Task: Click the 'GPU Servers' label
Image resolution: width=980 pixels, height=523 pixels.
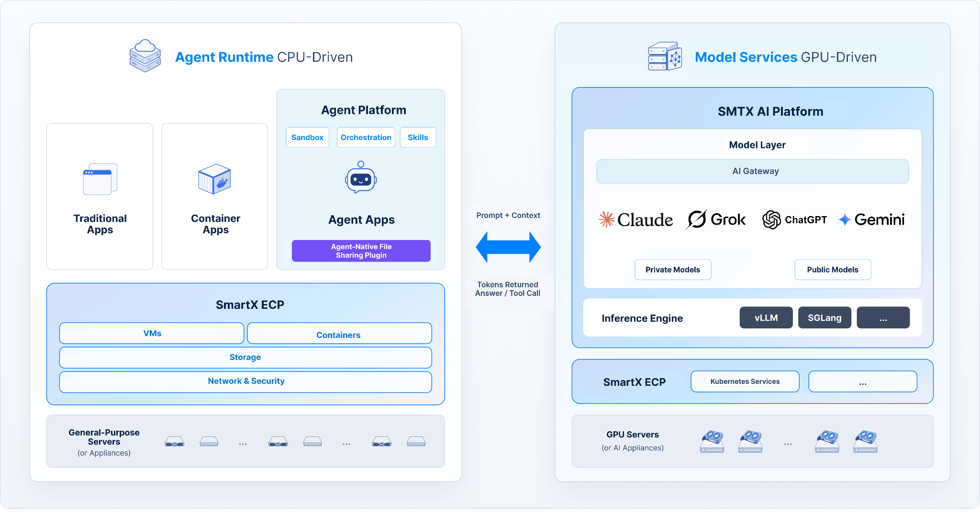Action: tap(633, 435)
